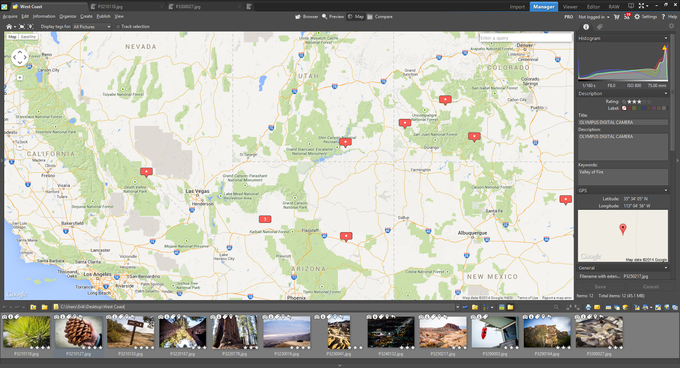Enable the Track selection checkbox

tap(118, 26)
